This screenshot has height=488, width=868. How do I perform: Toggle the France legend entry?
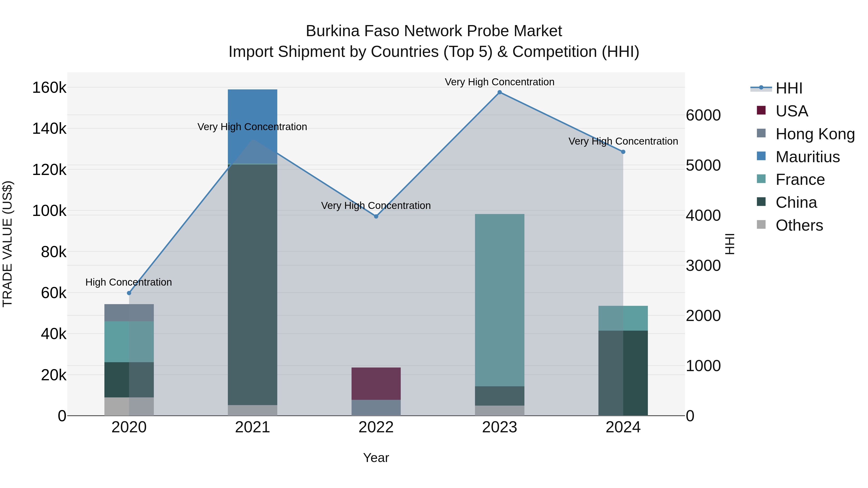[x=791, y=180]
